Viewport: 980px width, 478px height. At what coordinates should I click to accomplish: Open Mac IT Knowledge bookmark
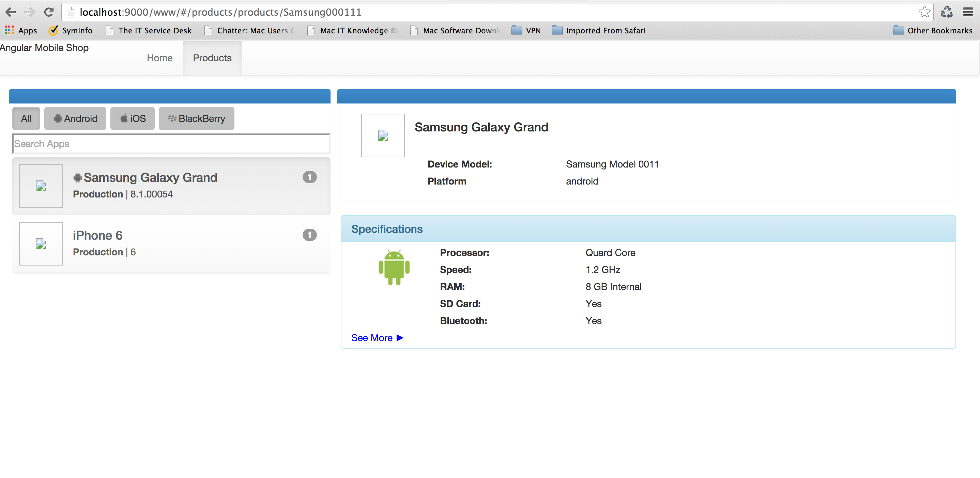point(353,30)
